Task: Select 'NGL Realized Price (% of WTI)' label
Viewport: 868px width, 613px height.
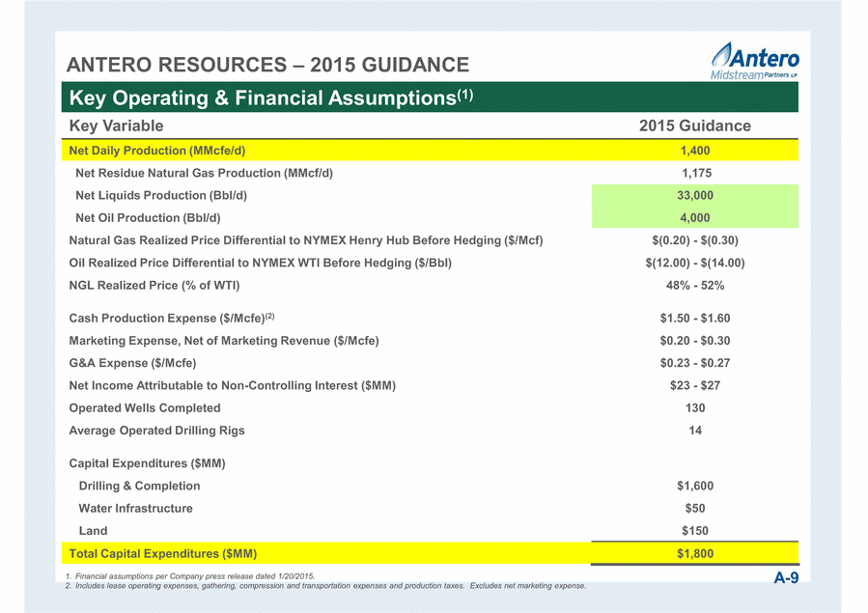Action: click(154, 286)
